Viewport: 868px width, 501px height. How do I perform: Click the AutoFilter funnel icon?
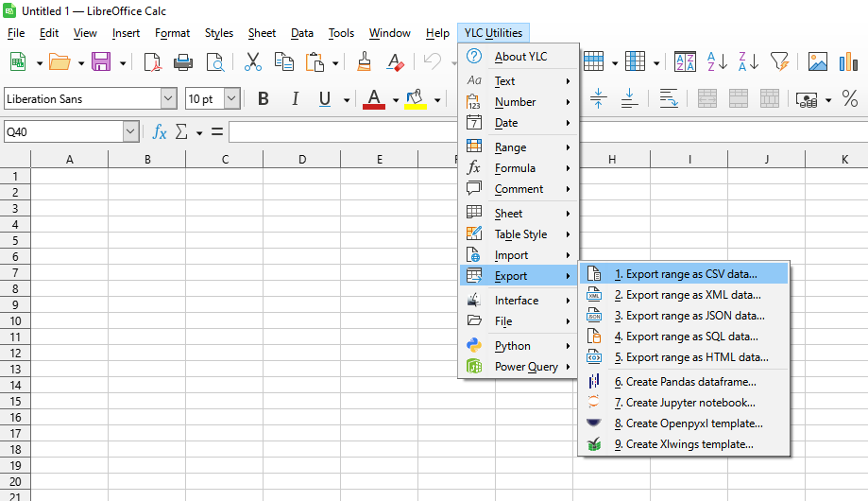pyautogui.click(x=778, y=62)
